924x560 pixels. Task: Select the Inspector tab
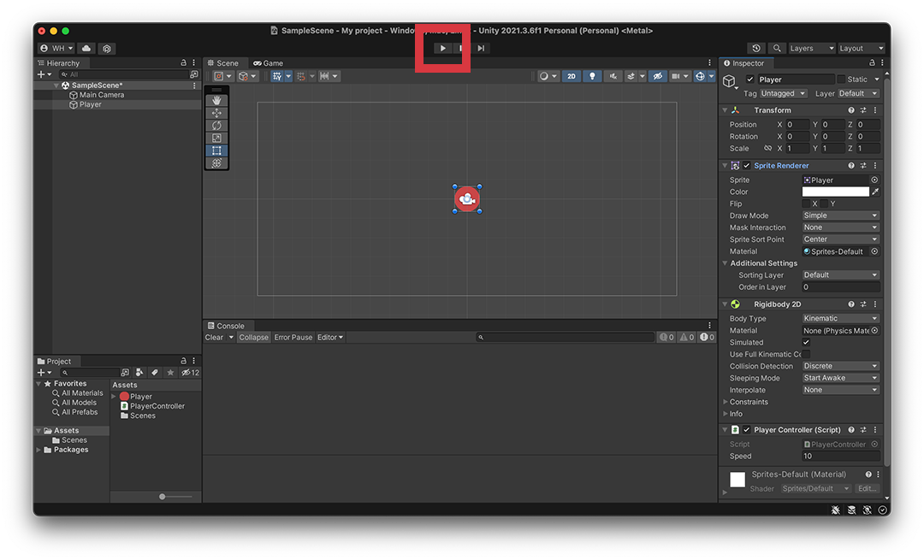pos(743,63)
